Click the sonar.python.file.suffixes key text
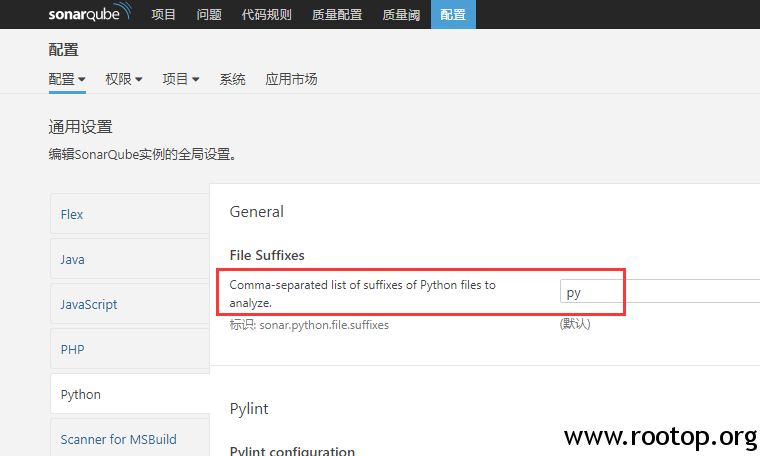The width and height of the screenshot is (760, 456). tap(324, 325)
